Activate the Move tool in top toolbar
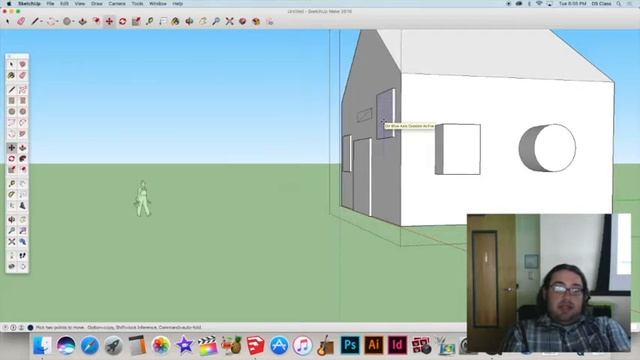Viewport: 640px width, 360px height. (x=109, y=21)
